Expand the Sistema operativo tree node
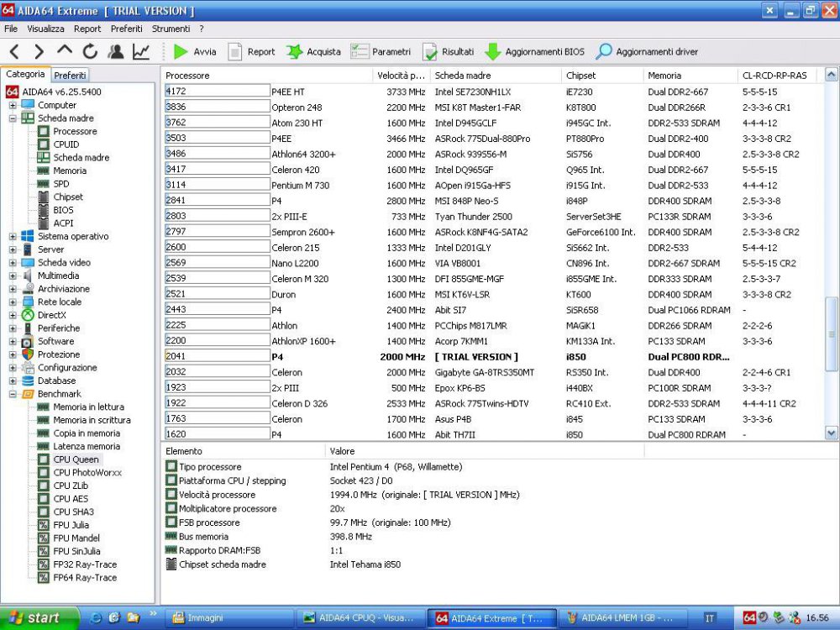 (x=13, y=237)
